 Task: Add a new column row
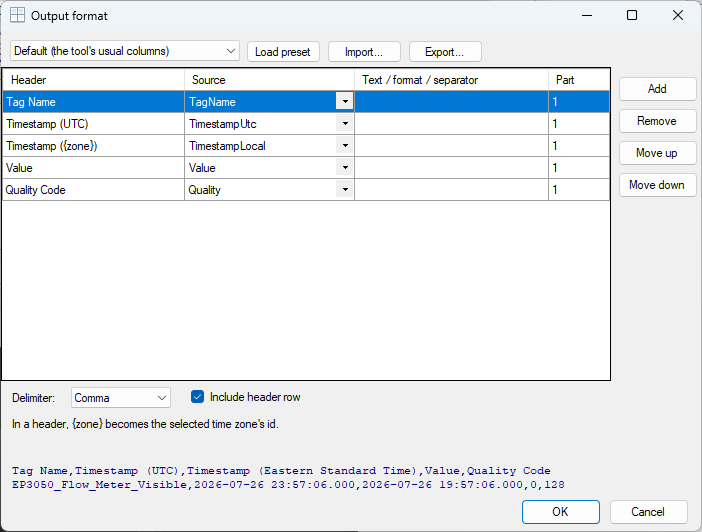pyautogui.click(x=657, y=89)
